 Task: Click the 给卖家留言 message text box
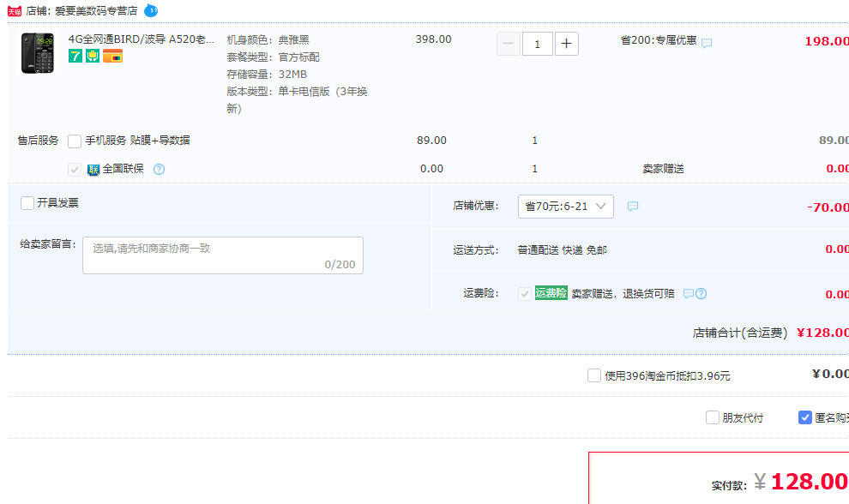click(222, 255)
